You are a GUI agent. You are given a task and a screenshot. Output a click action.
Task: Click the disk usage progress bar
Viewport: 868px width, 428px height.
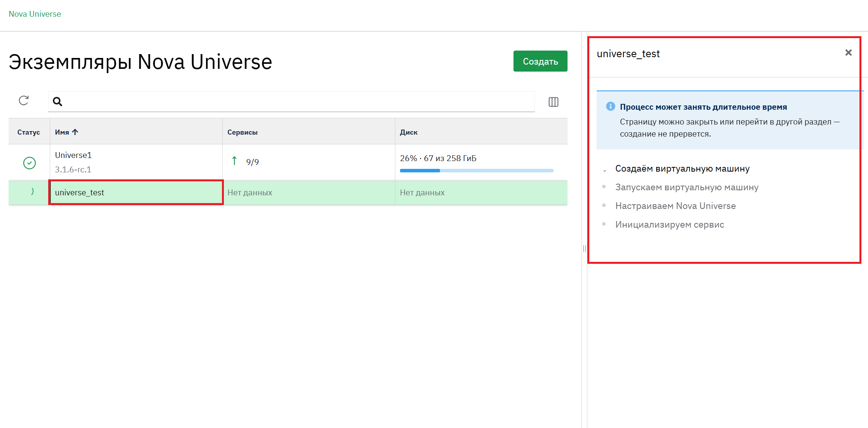coord(476,170)
